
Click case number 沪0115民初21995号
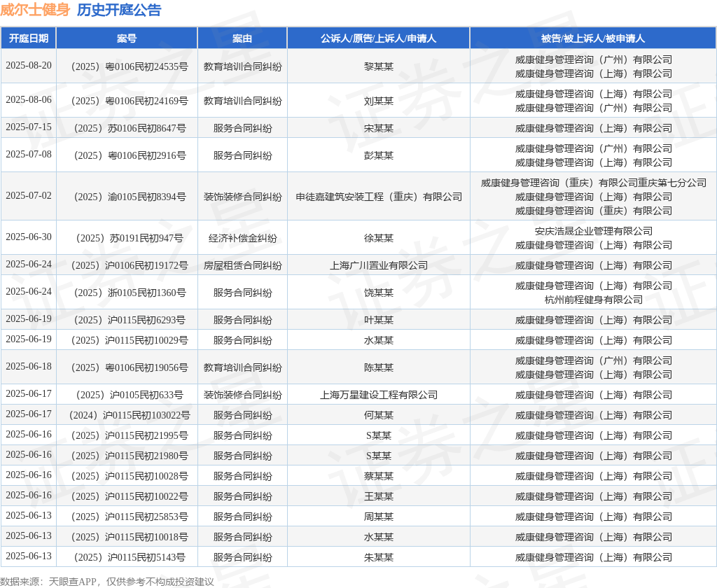point(130,435)
